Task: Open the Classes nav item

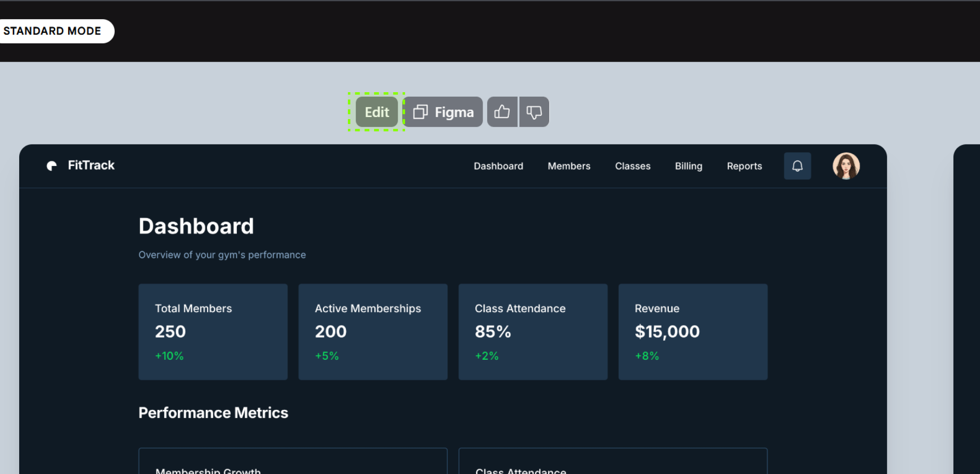Action: pos(633,166)
